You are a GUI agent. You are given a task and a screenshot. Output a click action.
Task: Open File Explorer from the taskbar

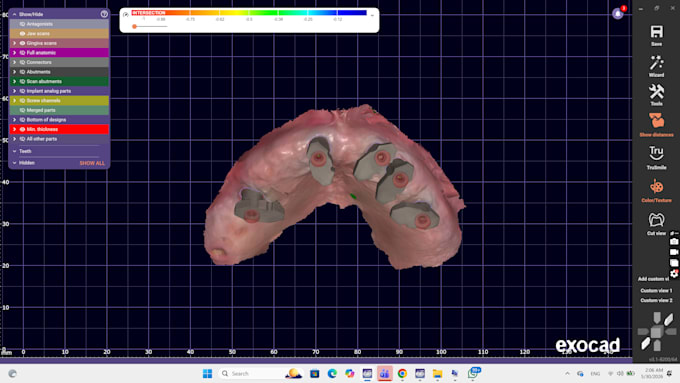(x=437, y=373)
